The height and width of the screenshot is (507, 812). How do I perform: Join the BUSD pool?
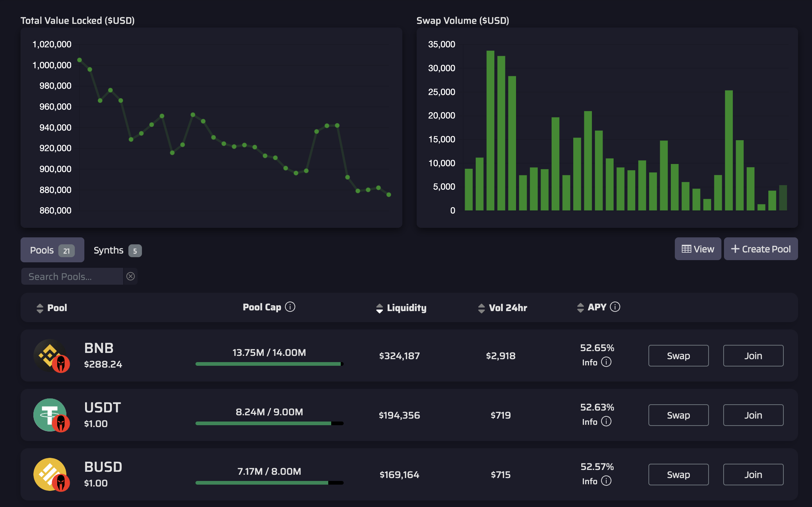point(753,474)
